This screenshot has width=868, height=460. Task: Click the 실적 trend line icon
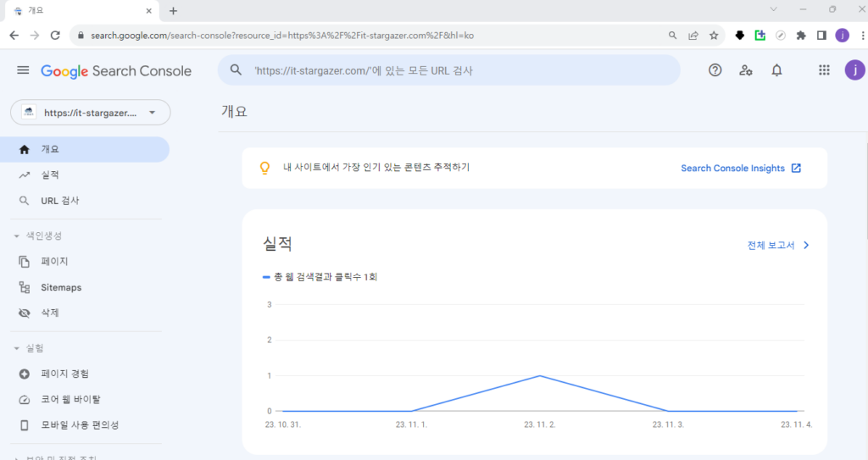tap(24, 175)
